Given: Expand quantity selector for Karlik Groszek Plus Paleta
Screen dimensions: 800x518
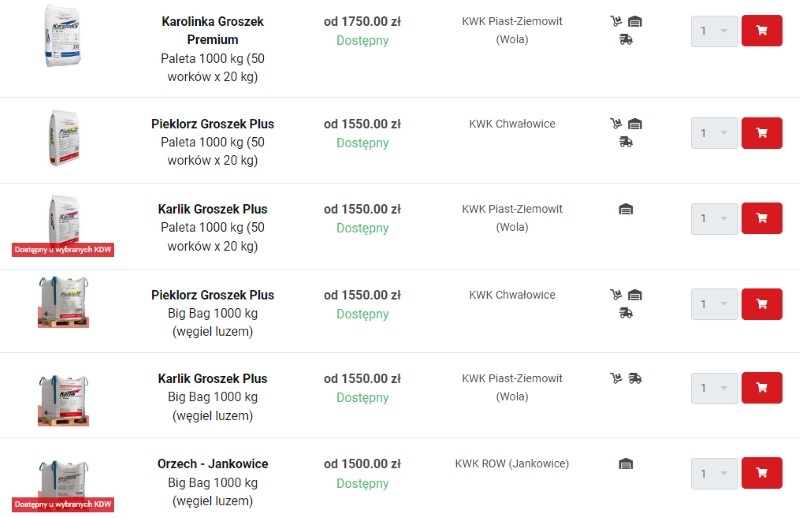Looking at the screenshot, I should [714, 218].
